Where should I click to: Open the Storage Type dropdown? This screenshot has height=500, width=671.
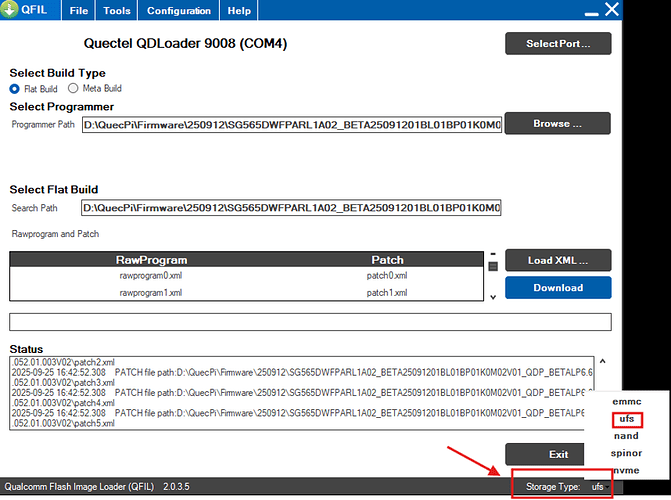coord(600,487)
